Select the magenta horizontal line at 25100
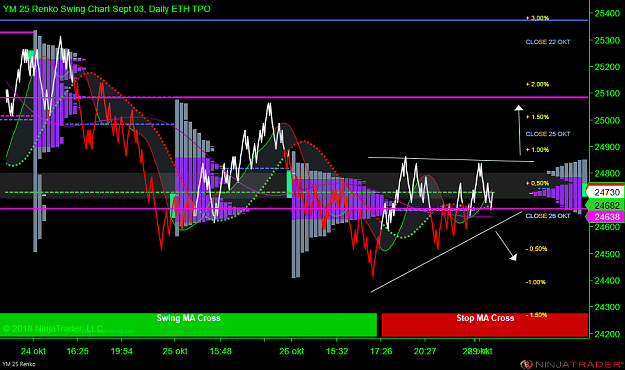The width and height of the screenshot is (625, 370). [294, 97]
